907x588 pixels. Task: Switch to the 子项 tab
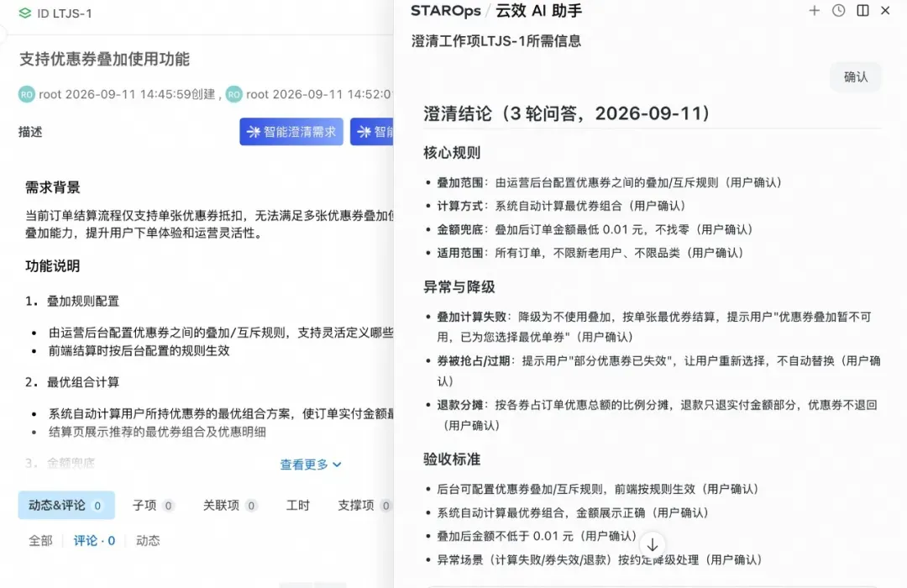[x=153, y=505]
